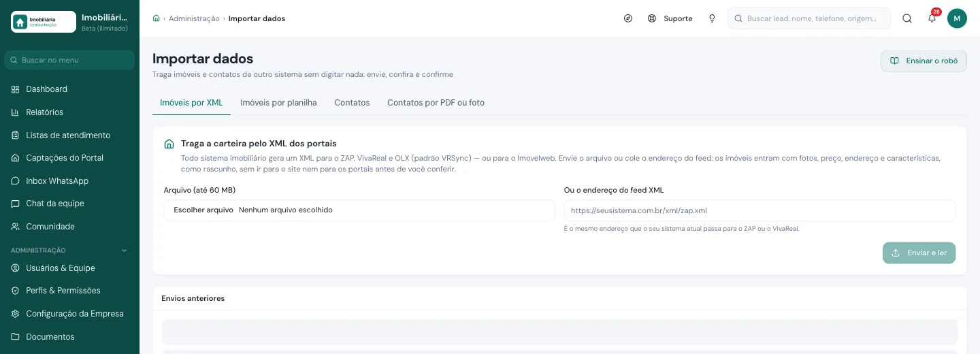Screen dimensions: 980x354
Task: Click the Configuração da Empresa gear icon
Action: (15, 314)
